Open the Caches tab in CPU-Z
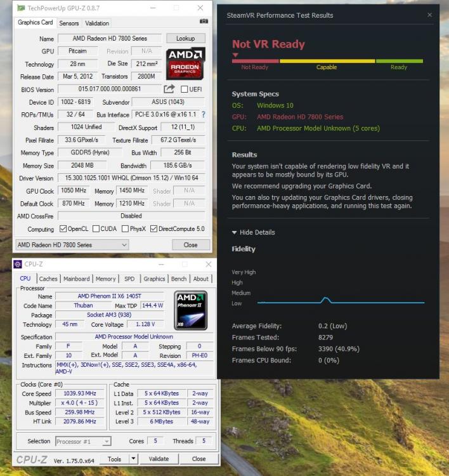449x476 pixels. point(48,279)
